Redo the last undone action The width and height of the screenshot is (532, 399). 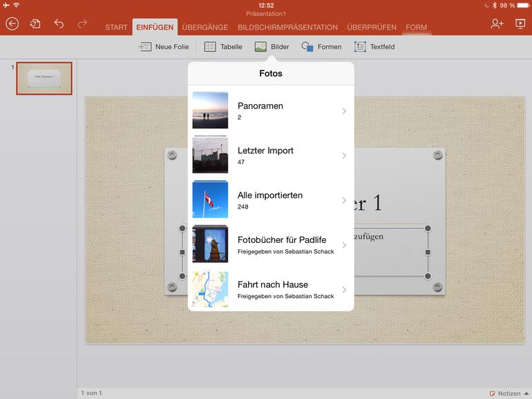[x=82, y=23]
